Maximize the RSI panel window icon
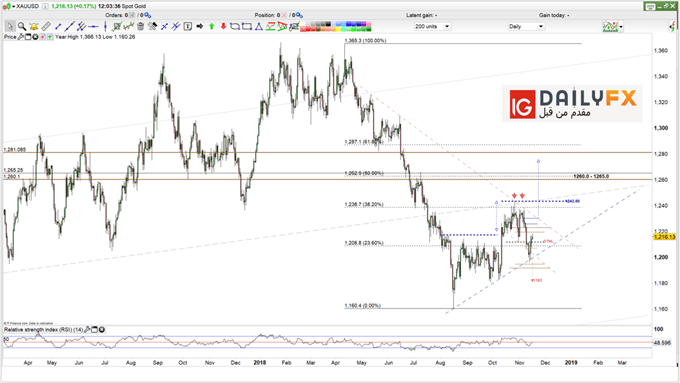Image resolution: width=680 pixels, height=383 pixels. pyautogui.click(x=95, y=330)
